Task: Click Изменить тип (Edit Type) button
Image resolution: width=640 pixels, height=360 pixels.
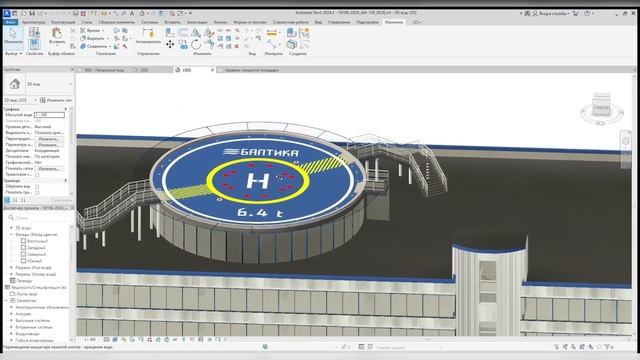Action: coord(56,100)
